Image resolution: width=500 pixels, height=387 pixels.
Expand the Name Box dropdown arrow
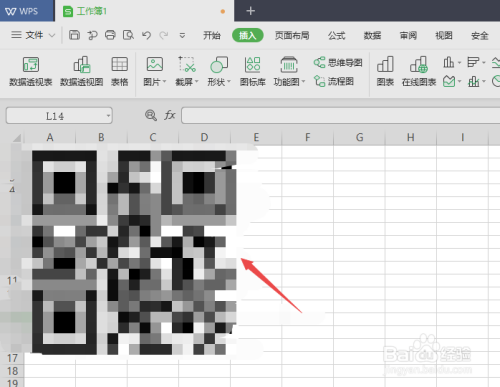[x=108, y=116]
